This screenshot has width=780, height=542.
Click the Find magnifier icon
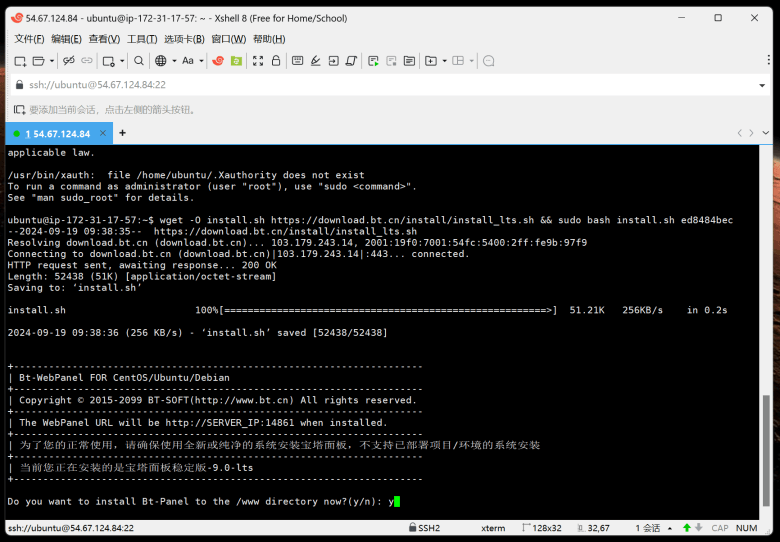(x=139, y=61)
